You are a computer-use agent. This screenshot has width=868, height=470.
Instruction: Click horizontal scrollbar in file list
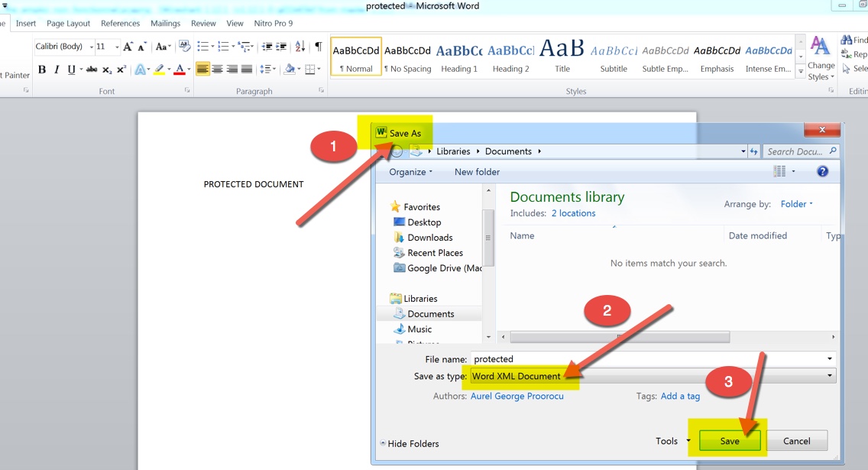click(x=620, y=336)
